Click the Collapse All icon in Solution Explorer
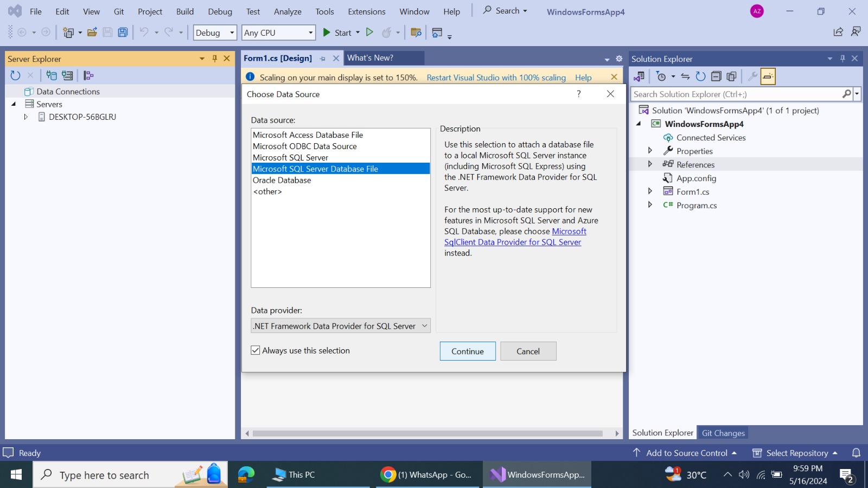Screen dimensions: 868x488 pos(716,76)
